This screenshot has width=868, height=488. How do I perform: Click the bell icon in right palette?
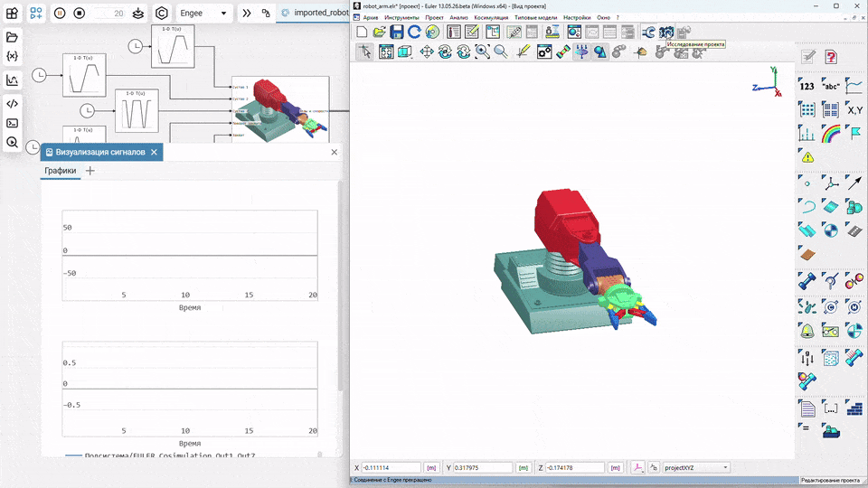[807, 331]
